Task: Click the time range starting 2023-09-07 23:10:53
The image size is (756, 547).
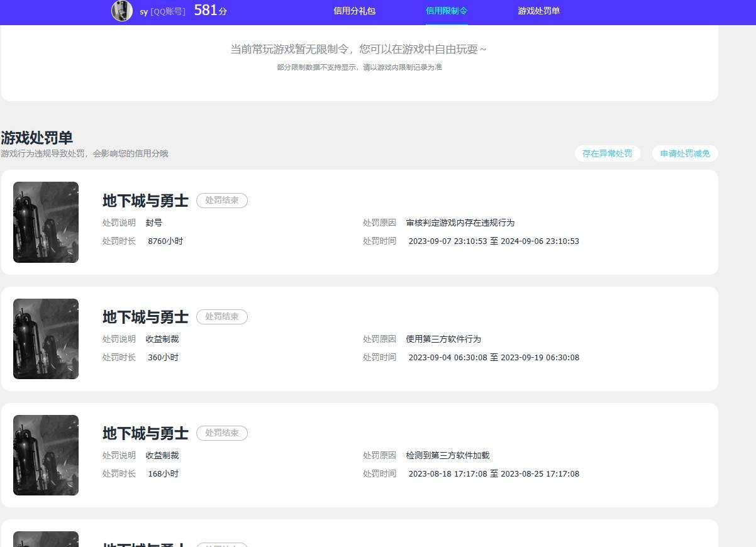Action: [494, 241]
